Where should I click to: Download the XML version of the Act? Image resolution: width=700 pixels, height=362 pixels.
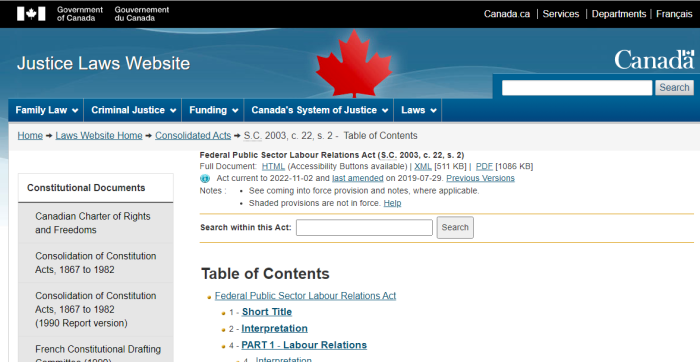tap(423, 166)
